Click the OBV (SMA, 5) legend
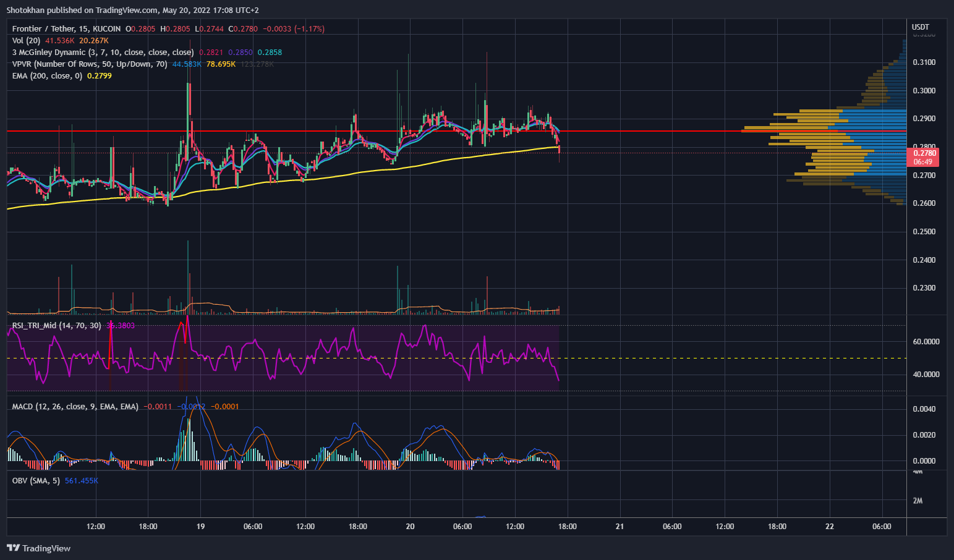 [x=36, y=481]
